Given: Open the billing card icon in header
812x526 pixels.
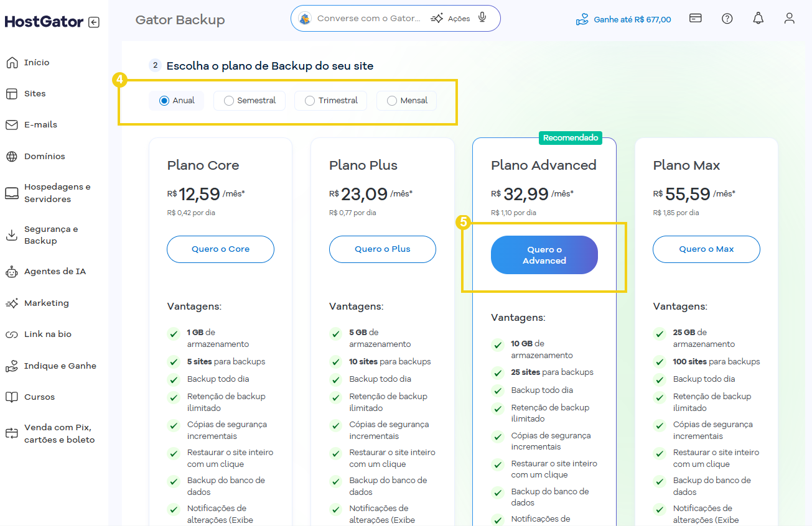Looking at the screenshot, I should [x=696, y=18].
